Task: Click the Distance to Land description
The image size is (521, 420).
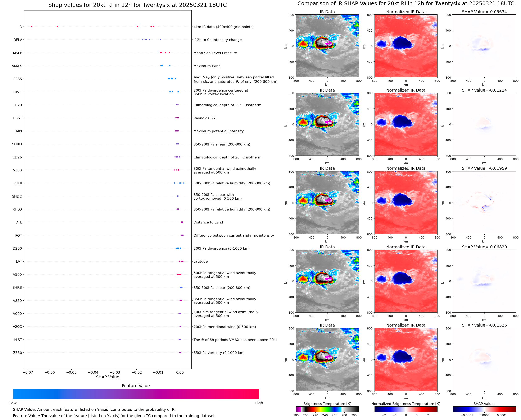Action: [x=208, y=222]
